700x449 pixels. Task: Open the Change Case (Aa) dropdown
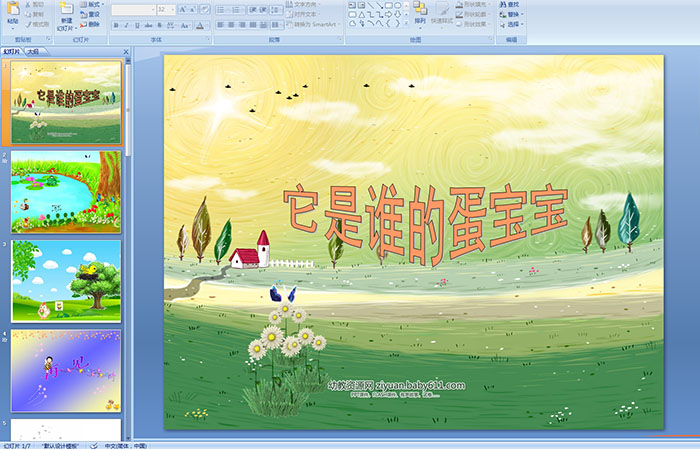click(x=184, y=25)
